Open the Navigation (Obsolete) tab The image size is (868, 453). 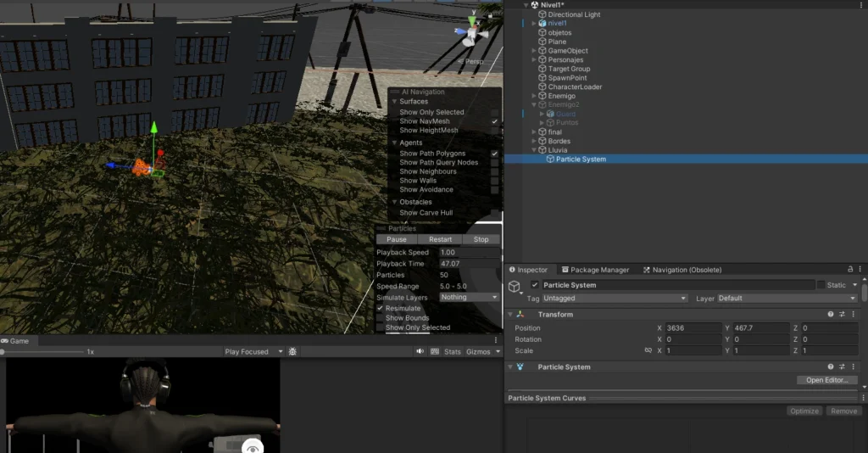pyautogui.click(x=682, y=270)
